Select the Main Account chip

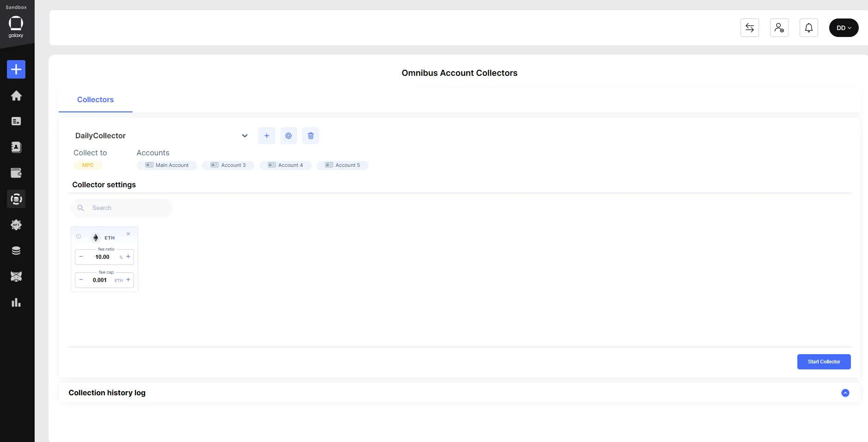tap(167, 165)
